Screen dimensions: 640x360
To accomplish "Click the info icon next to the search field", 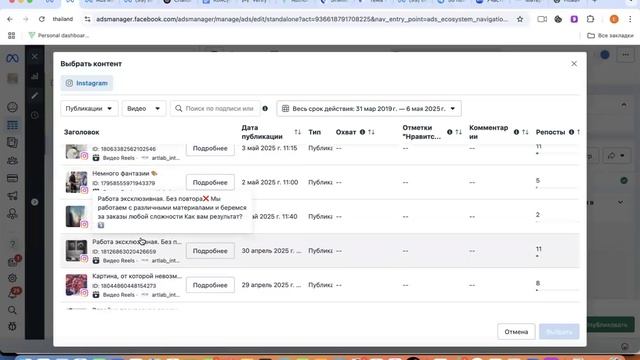I will click(x=265, y=109).
